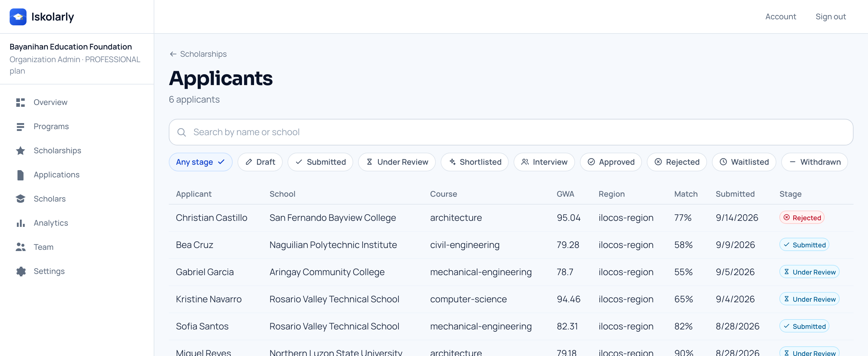This screenshot has width=868, height=356.
Task: Filter applicants by Shortlisted stage
Action: tap(474, 162)
